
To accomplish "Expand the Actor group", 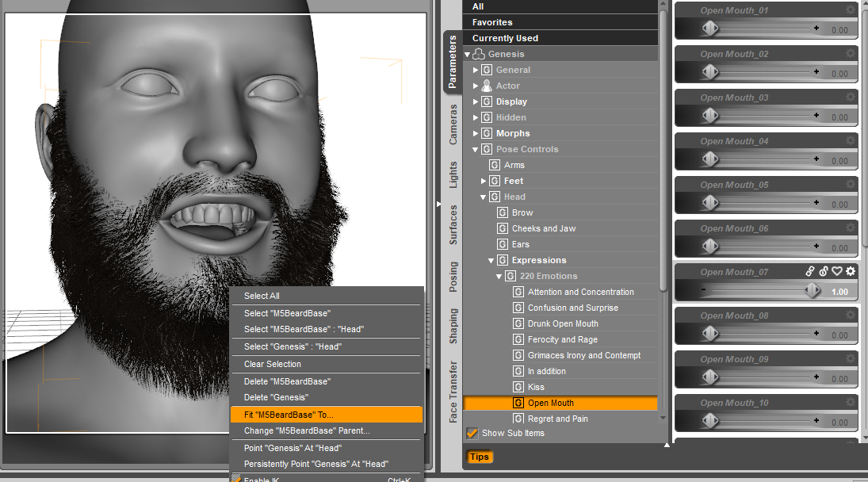I will coord(476,86).
